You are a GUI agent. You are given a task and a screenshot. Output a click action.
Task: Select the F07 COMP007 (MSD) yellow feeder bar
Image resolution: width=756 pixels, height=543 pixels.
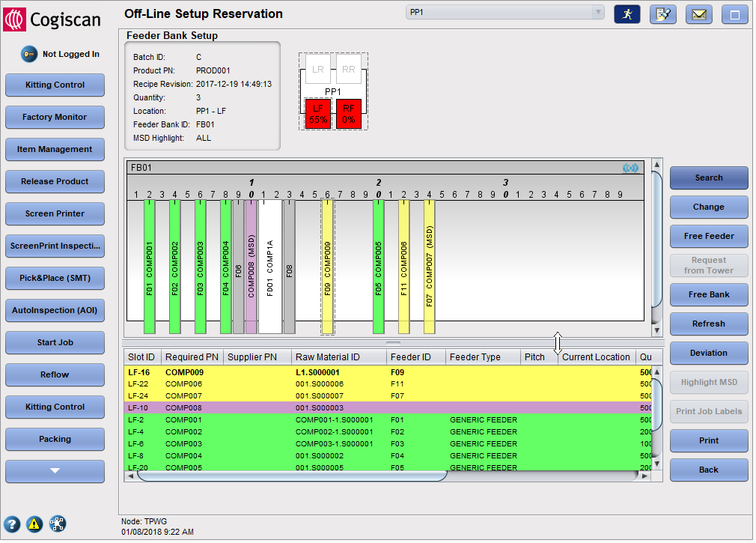pyautogui.click(x=430, y=267)
